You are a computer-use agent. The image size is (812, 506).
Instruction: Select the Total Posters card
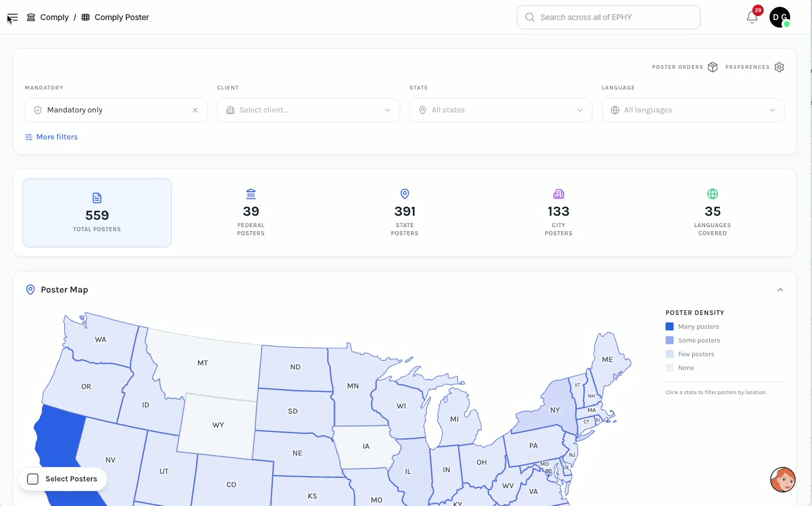click(x=97, y=213)
